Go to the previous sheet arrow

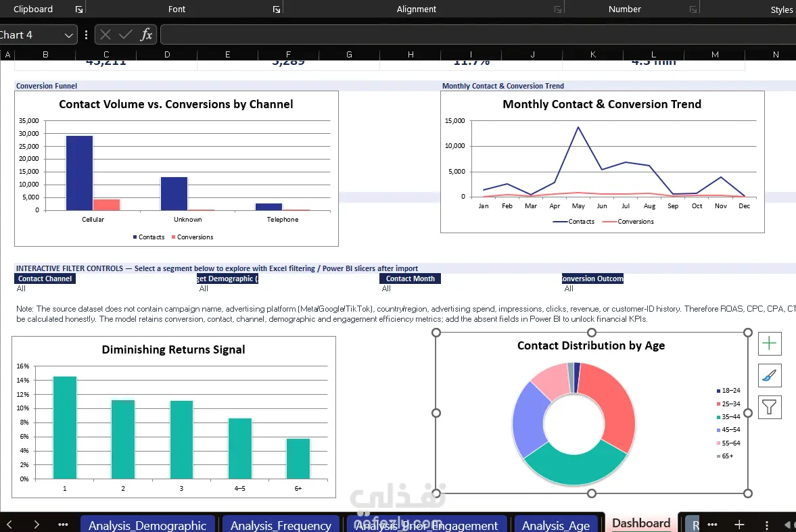9,525
